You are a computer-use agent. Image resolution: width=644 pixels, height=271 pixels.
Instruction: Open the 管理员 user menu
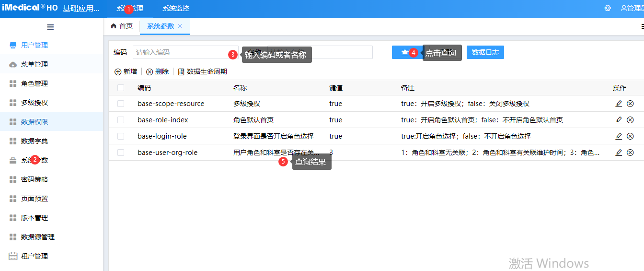tap(632, 8)
